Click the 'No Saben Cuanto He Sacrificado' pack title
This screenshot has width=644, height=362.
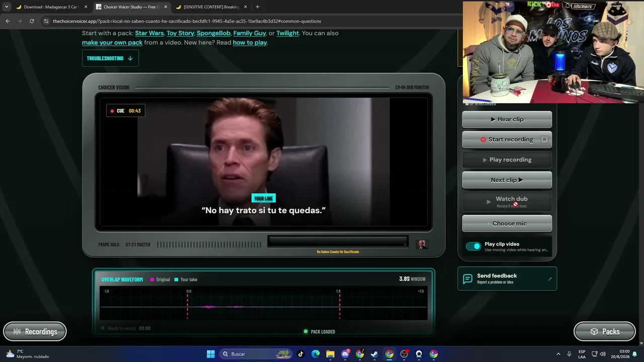tap(338, 252)
